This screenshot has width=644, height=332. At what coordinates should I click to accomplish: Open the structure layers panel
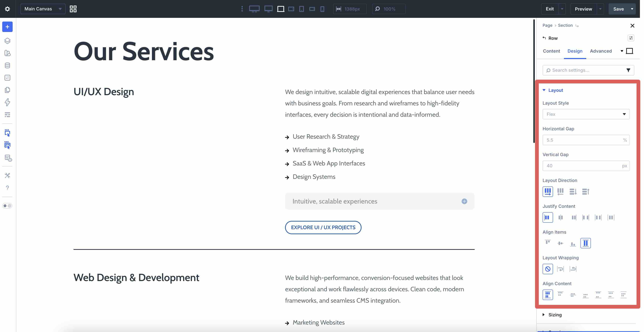click(x=7, y=41)
